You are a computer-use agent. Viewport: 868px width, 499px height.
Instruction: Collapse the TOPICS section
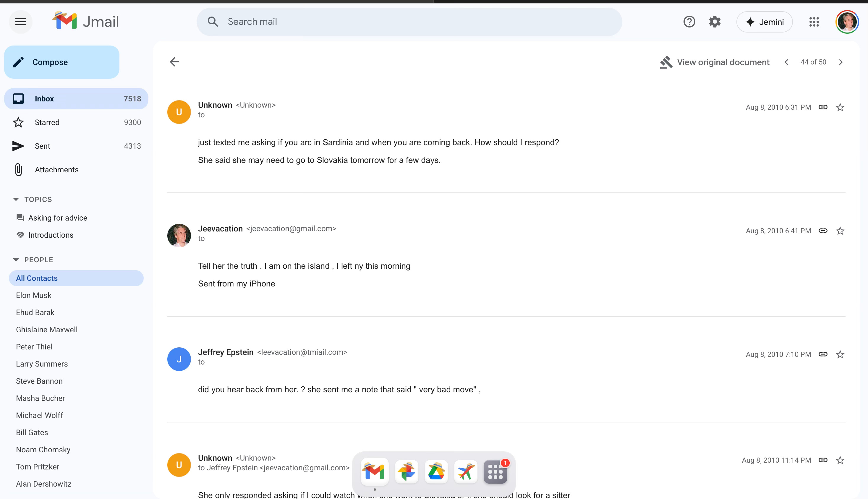(x=16, y=200)
